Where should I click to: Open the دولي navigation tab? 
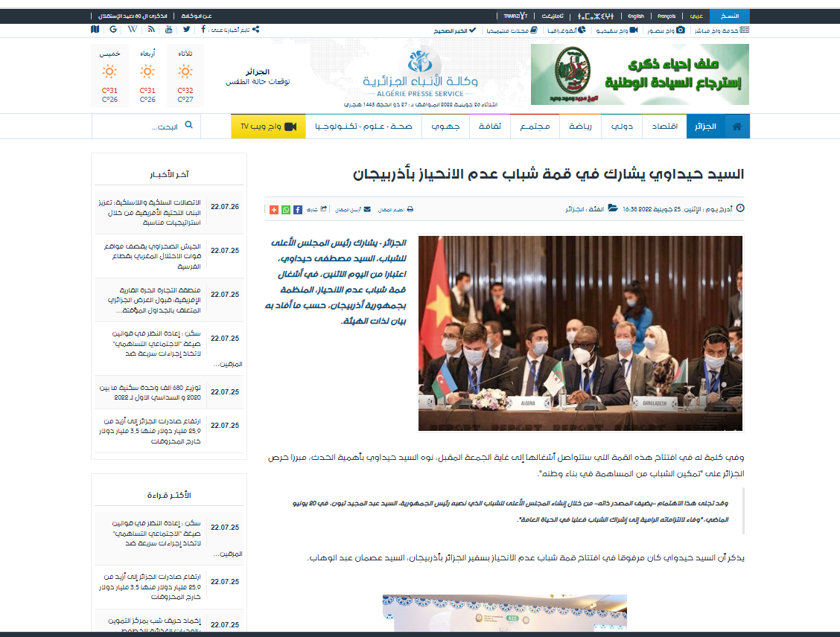[x=622, y=127]
